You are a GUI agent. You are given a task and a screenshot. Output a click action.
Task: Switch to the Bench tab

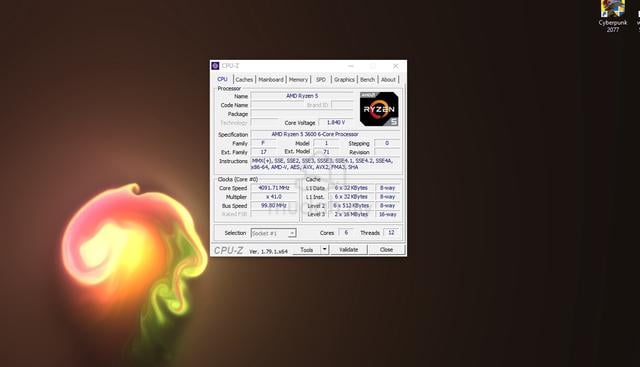[x=367, y=80]
